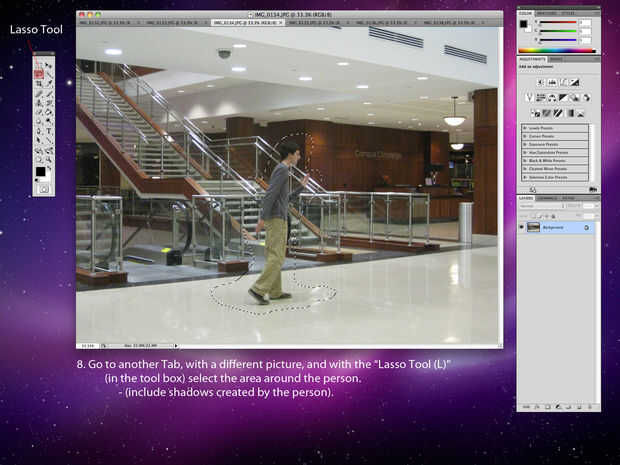Select the Path Selection tool
Viewport: 620px width, 465px height.
tap(39, 140)
